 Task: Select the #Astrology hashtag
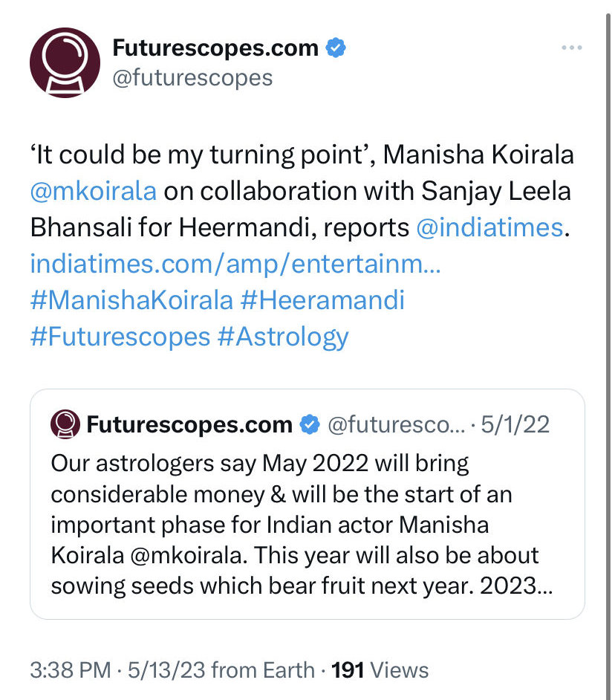283,336
